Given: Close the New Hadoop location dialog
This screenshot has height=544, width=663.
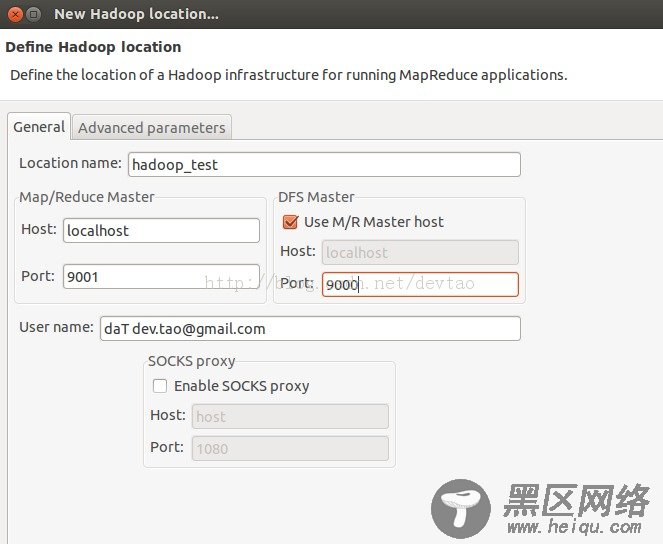Looking at the screenshot, I should pos(15,15).
